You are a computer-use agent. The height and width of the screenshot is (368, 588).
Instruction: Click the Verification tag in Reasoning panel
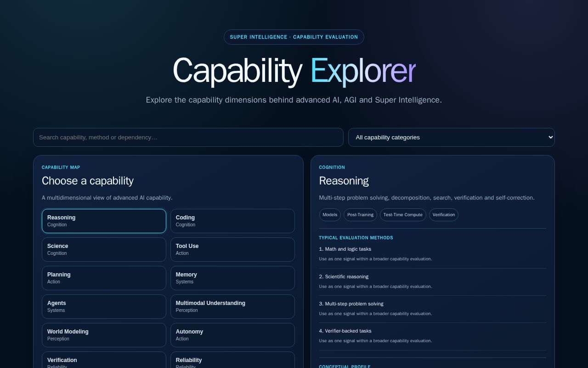[x=444, y=215]
